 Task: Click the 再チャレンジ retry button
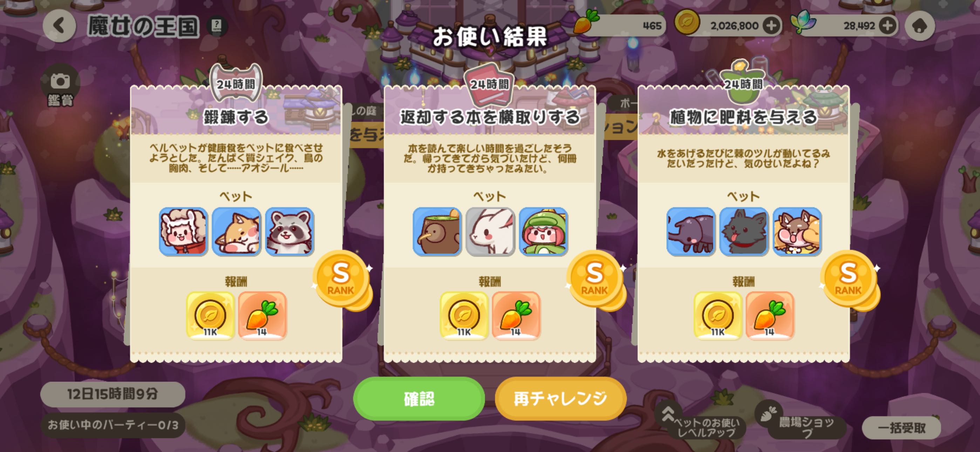click(560, 398)
